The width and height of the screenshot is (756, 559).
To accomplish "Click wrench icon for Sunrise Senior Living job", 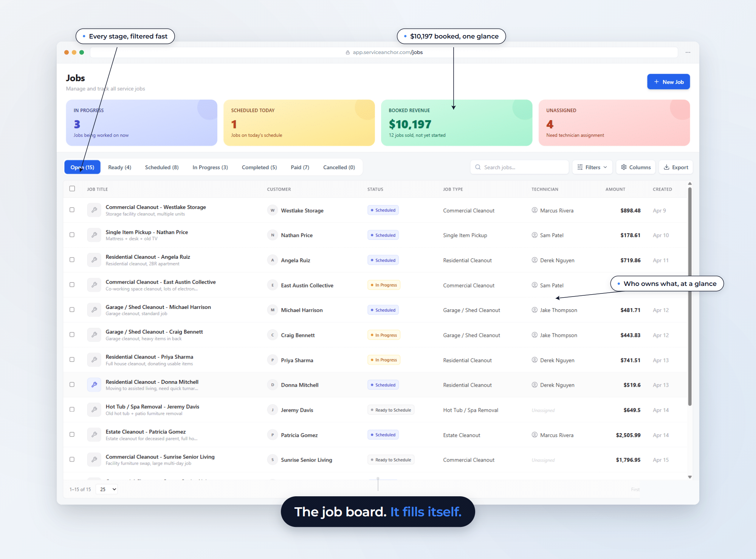I will [94, 459].
